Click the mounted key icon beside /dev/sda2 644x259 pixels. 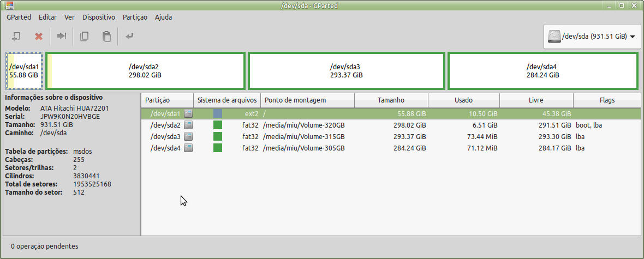click(188, 125)
